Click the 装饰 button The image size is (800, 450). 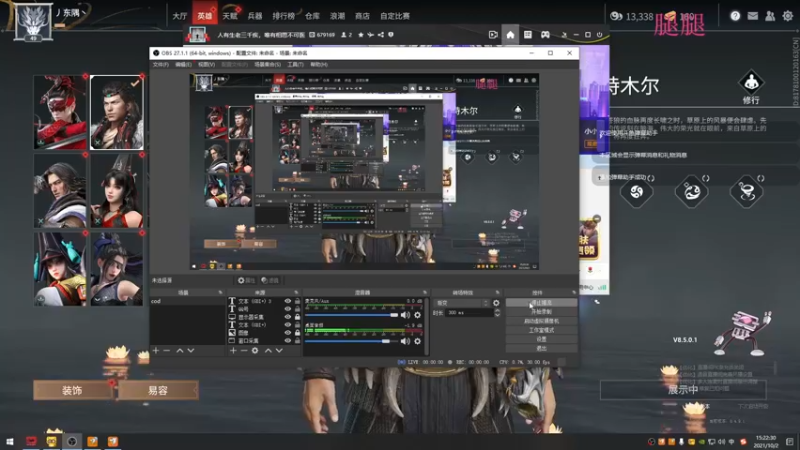(72, 390)
